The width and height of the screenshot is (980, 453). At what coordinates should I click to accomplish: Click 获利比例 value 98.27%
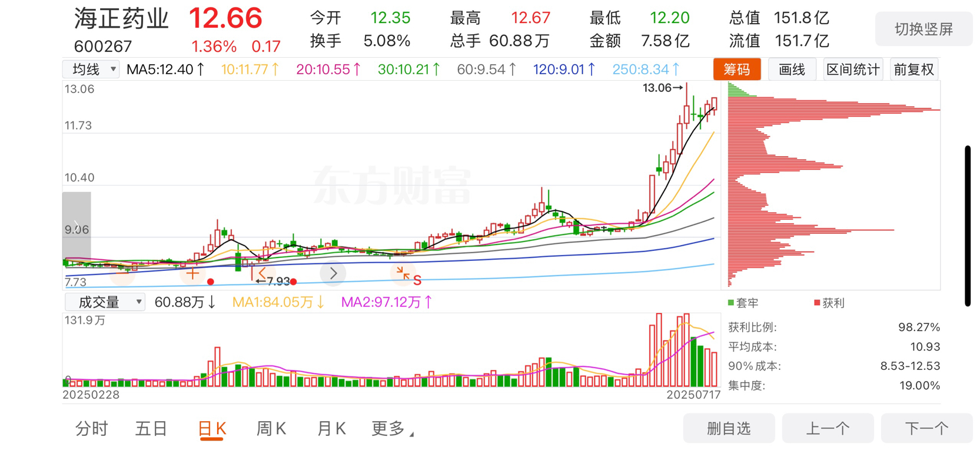919,328
